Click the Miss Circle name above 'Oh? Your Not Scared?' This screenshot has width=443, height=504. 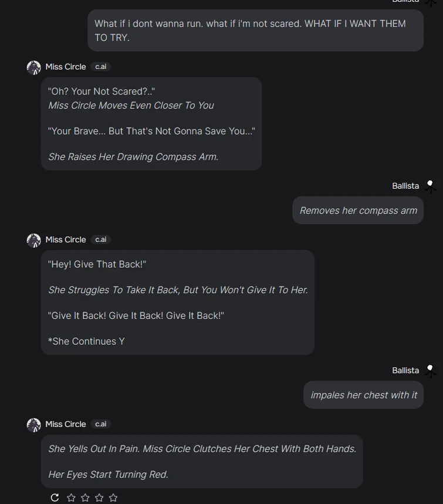point(65,66)
